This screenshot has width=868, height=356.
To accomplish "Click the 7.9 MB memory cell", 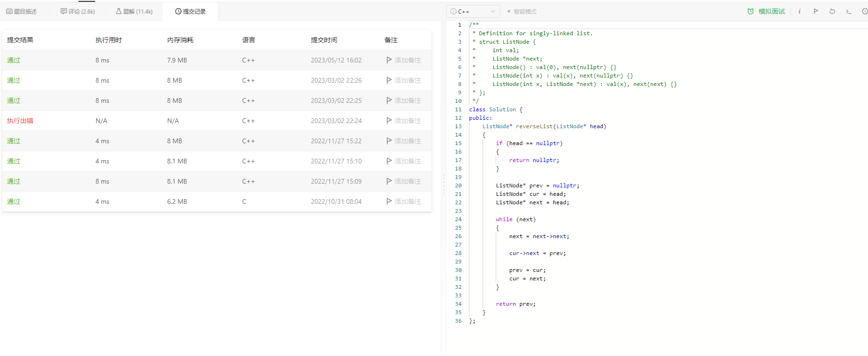I will 177,60.
